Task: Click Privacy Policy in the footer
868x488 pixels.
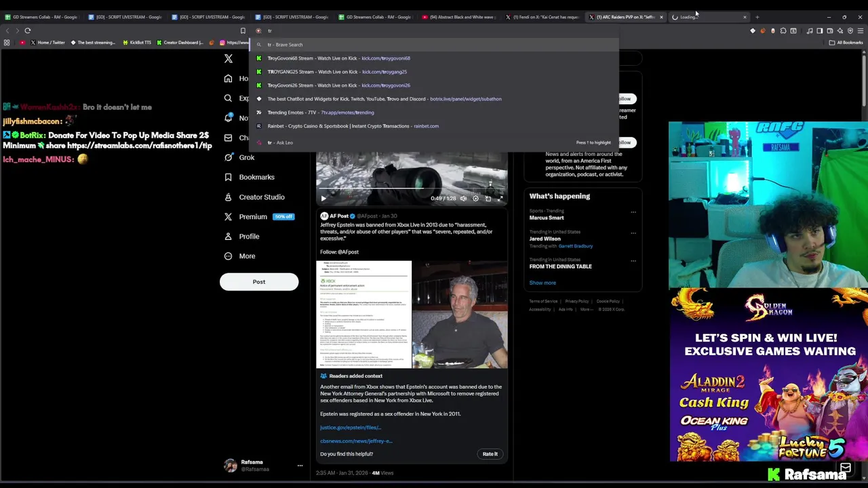Action: 577,302
